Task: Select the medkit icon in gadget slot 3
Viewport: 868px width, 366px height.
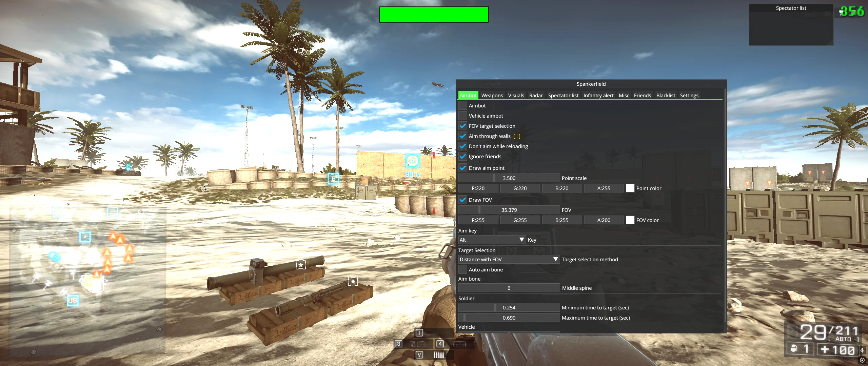Action: tap(421, 344)
